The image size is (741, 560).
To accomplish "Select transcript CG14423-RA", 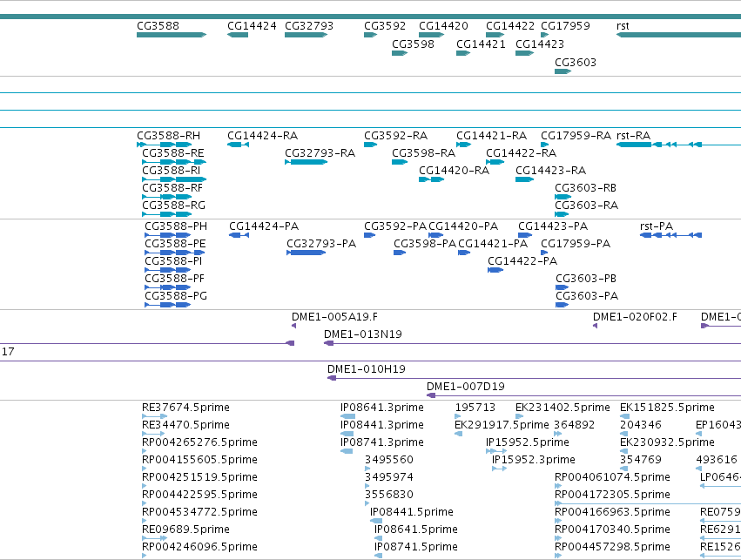I will point(524,179).
